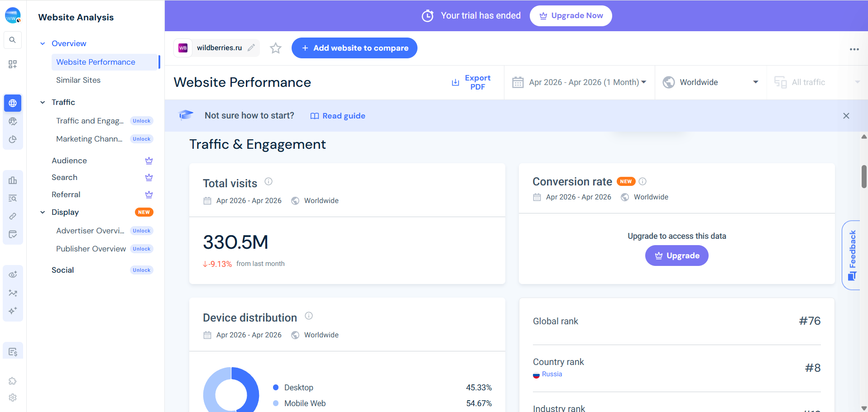
Task: Open the pie chart rail icon
Action: tap(13, 139)
